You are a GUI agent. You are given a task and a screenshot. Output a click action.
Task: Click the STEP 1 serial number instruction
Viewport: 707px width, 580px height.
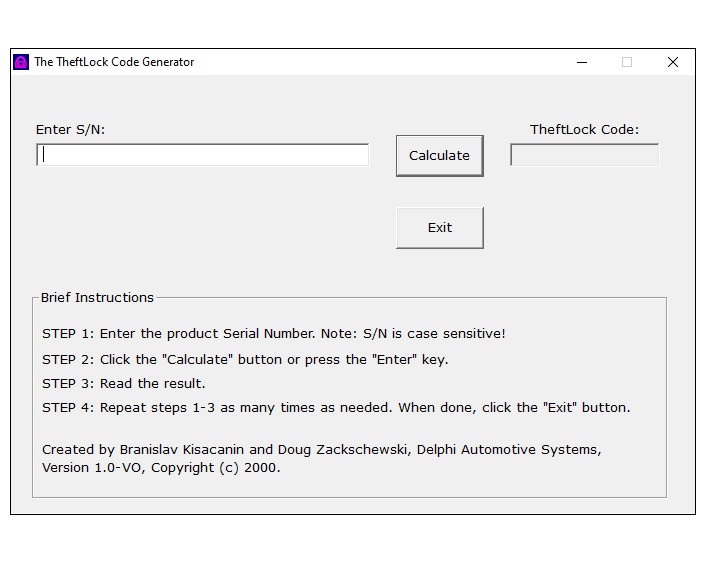274,334
